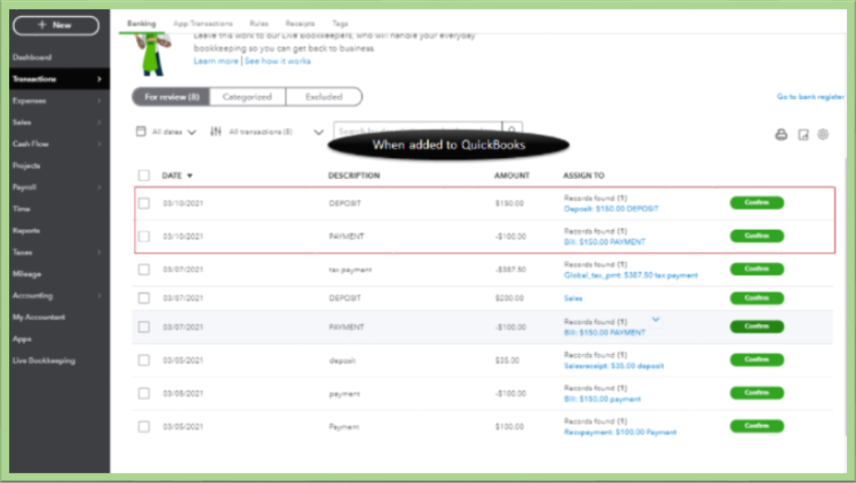Open Deposit: $150.00 DEPOSIT match link
Screen dimensions: 856x483
click(611, 209)
